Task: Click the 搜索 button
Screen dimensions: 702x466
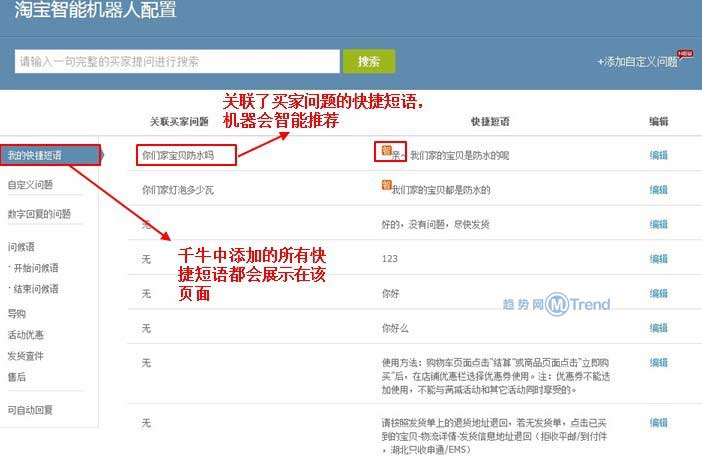Action: point(369,61)
